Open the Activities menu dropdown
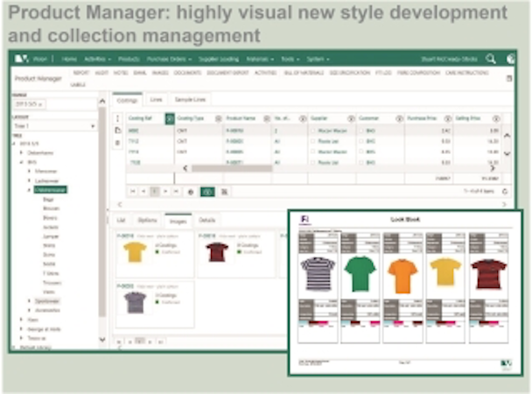This screenshot has height=394, width=532. [97, 59]
